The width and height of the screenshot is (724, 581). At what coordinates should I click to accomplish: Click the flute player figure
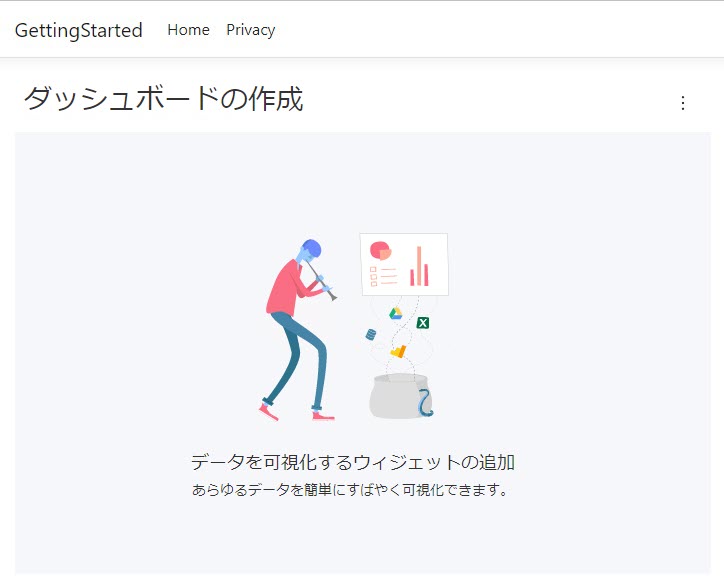(298, 330)
